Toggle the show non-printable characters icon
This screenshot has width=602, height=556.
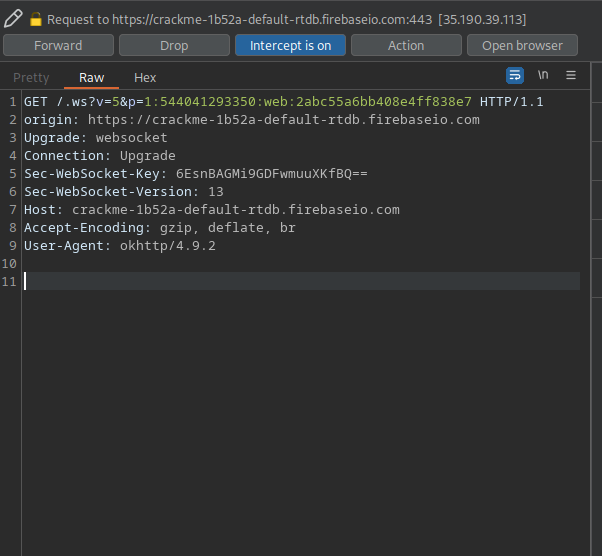click(x=543, y=75)
